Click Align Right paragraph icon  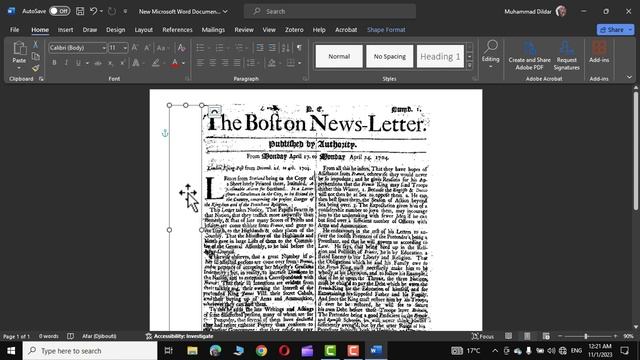point(225,63)
